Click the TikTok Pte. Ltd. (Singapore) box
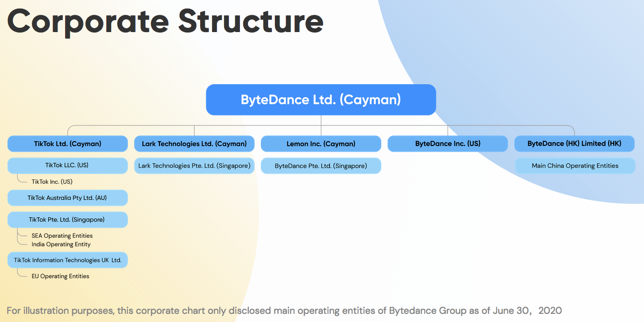This screenshot has width=644, height=322. 68,220
